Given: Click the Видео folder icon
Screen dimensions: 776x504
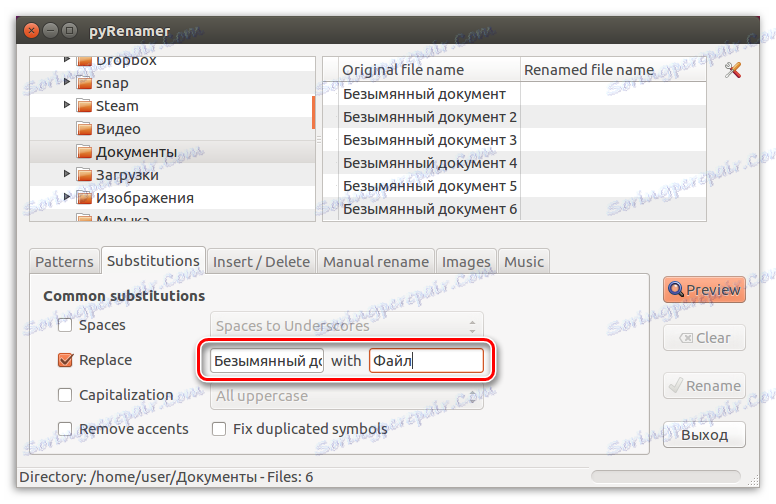Looking at the screenshot, I should (84, 129).
